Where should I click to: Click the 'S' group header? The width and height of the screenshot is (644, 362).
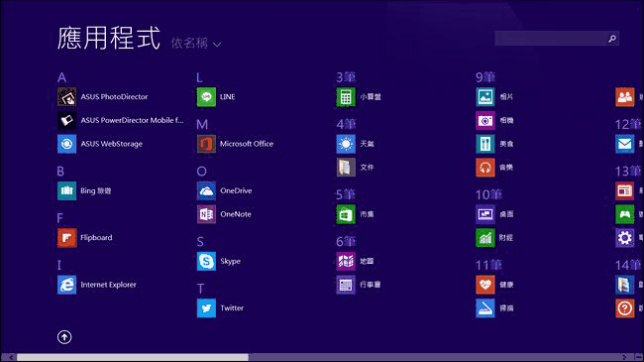pyautogui.click(x=200, y=241)
